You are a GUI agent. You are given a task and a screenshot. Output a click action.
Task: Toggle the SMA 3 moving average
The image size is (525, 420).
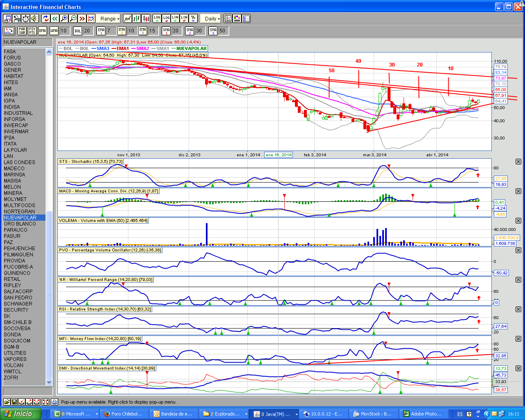coord(212,31)
